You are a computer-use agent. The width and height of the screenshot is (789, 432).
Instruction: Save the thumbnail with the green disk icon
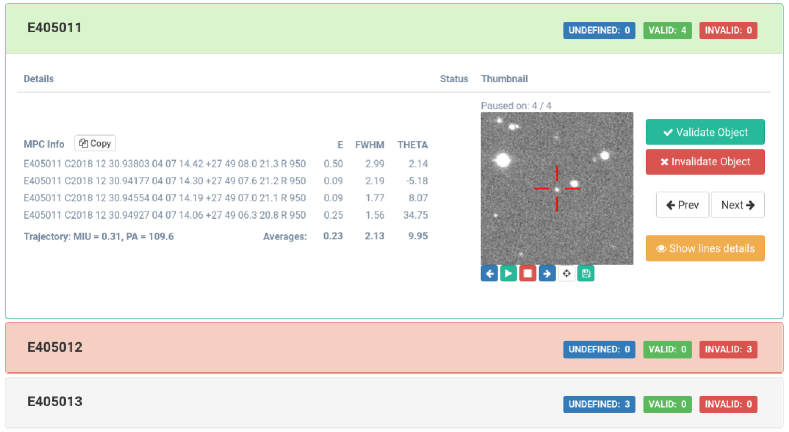(586, 274)
